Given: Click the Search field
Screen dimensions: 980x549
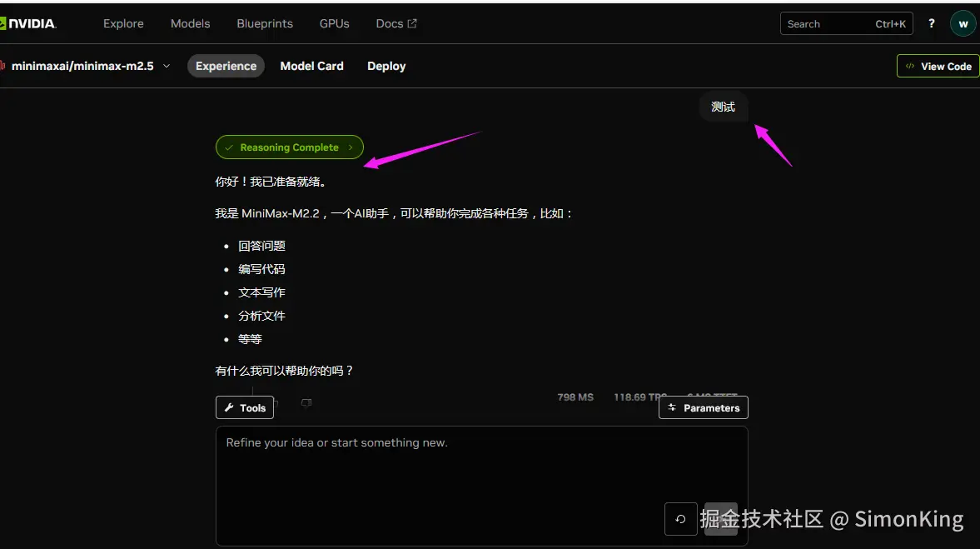Looking at the screenshot, I should click(x=846, y=24).
